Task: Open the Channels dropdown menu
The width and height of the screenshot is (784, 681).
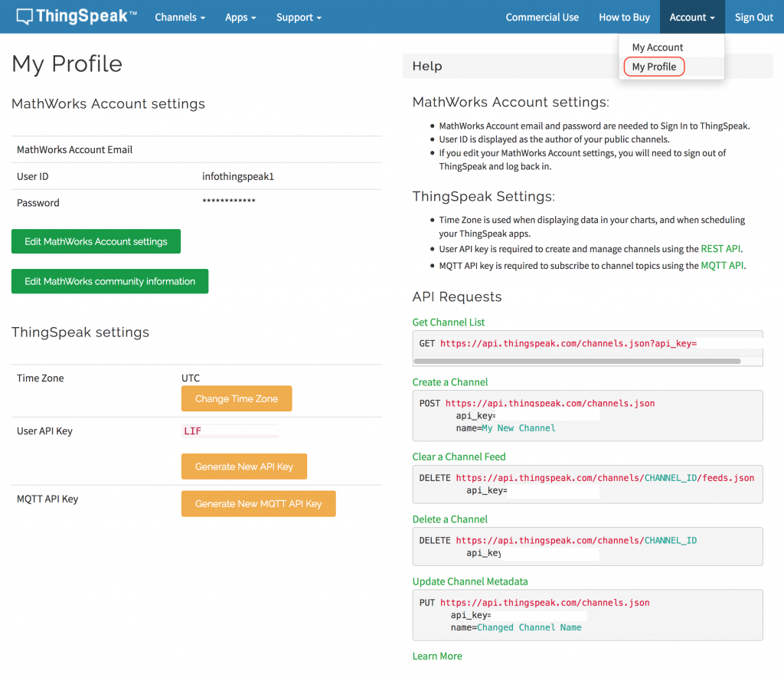Action: 180,17
